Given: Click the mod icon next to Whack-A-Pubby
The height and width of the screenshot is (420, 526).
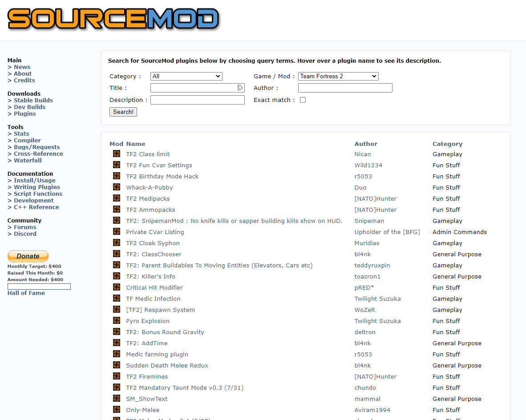Looking at the screenshot, I should coord(117,187).
